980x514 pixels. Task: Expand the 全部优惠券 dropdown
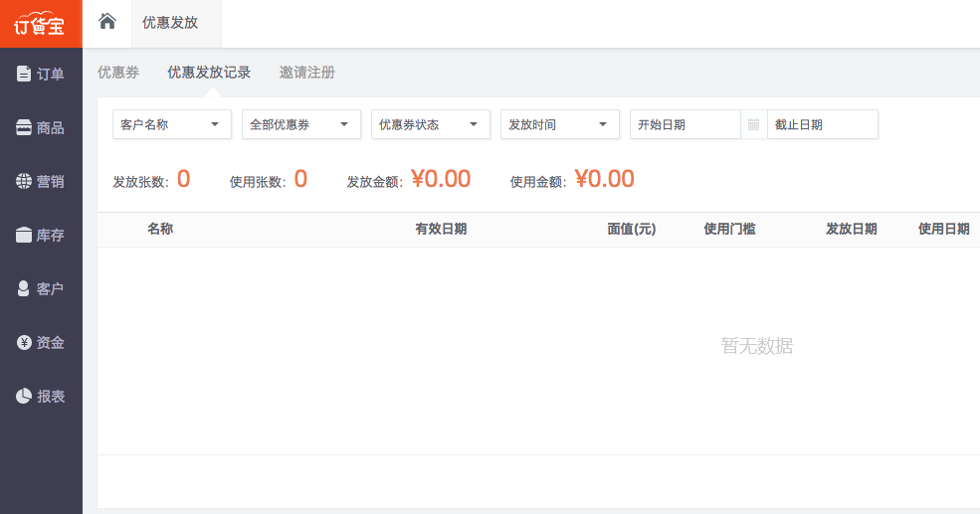pos(301,124)
